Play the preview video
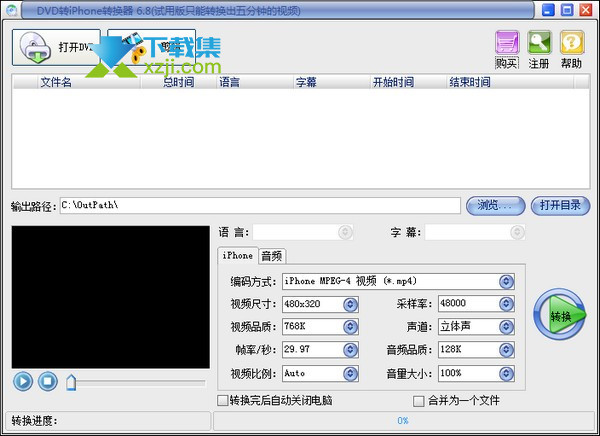Screen dimensions: 600x436 23,381
